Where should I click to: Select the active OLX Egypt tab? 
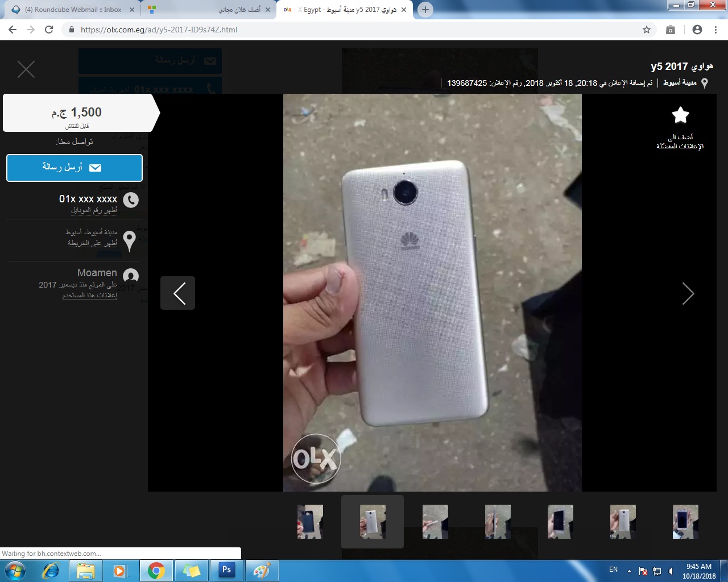click(344, 10)
